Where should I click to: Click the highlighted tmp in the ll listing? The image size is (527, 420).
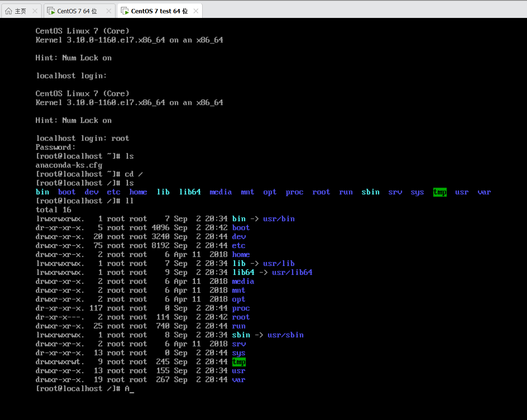pos(239,362)
